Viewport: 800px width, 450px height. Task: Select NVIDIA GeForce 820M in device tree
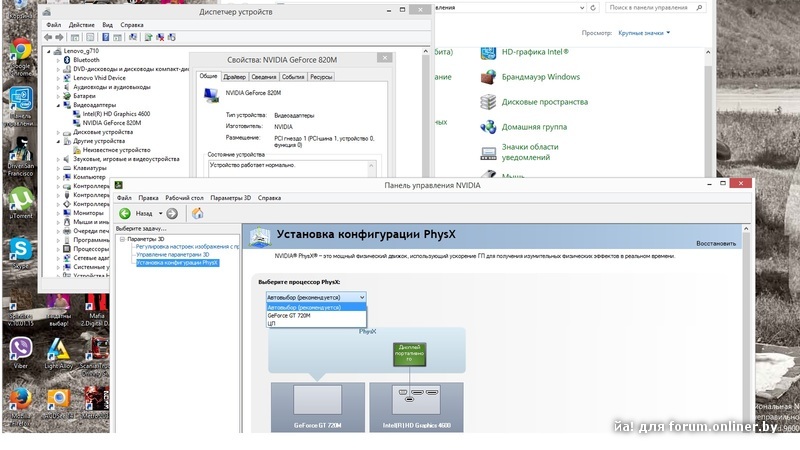pos(112,123)
